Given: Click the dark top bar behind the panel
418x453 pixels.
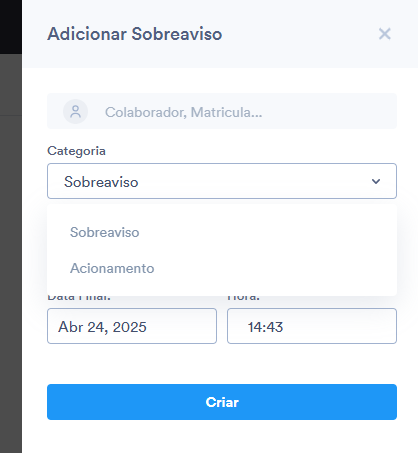Looking at the screenshot, I should point(11,27).
